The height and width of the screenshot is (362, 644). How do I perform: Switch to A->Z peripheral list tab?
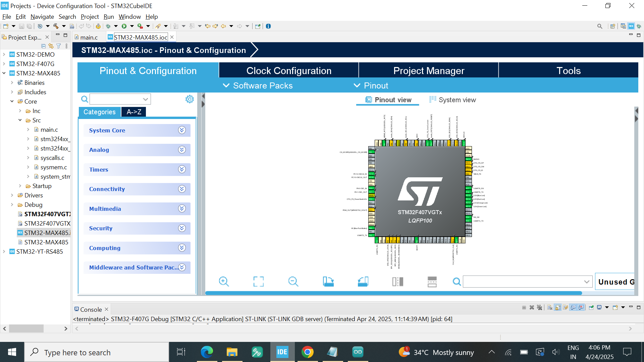(x=134, y=112)
